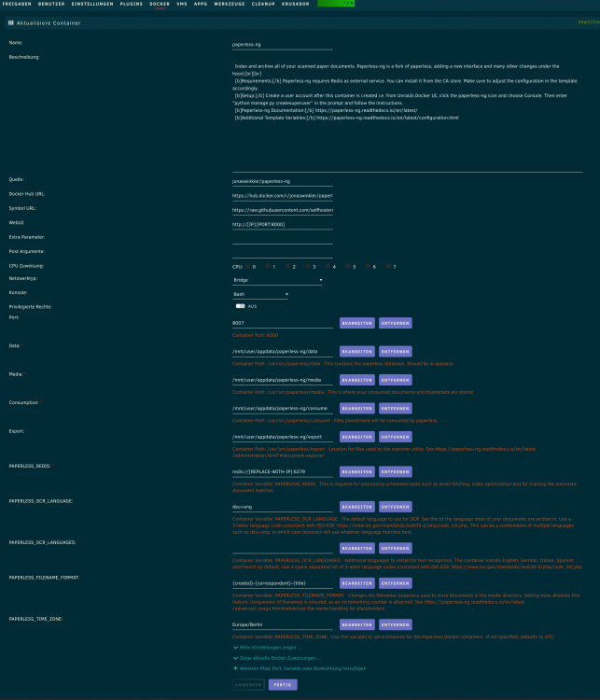
Task: Open the Cleanup menu
Action: click(x=263, y=4)
